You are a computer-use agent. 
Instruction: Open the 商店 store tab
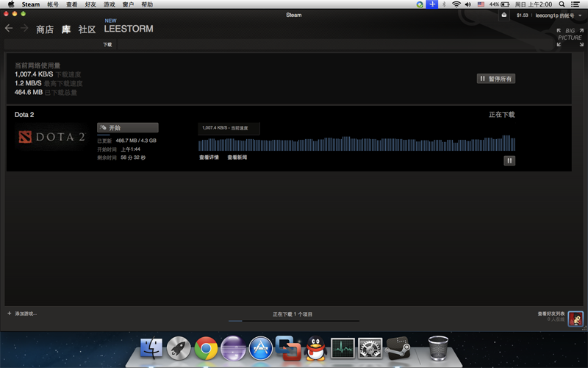[45, 29]
